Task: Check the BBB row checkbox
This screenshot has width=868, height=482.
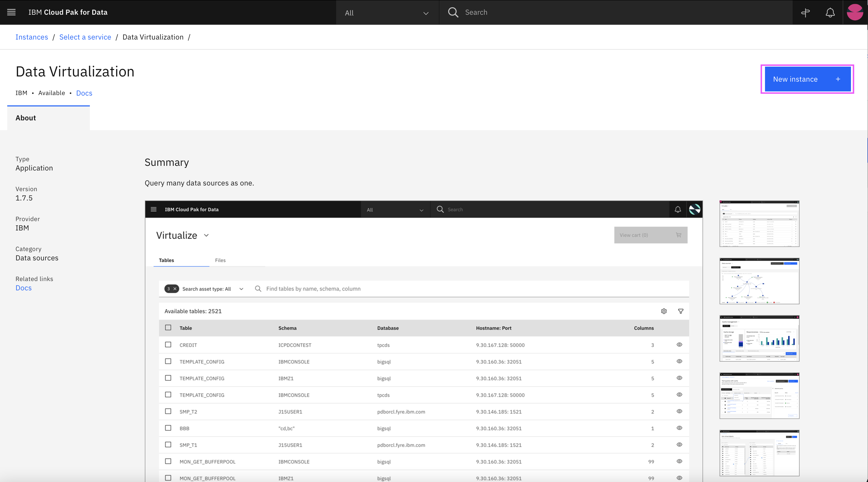Action: 168,428
